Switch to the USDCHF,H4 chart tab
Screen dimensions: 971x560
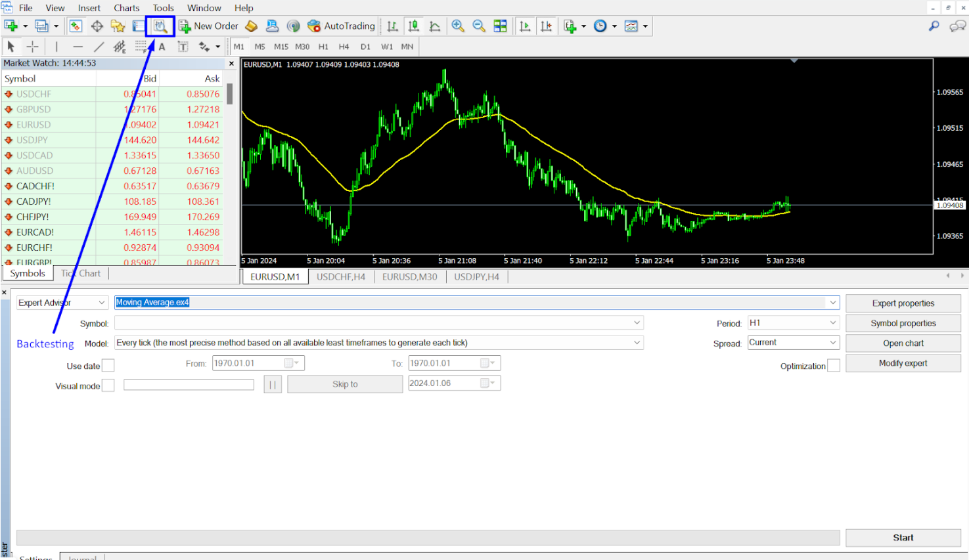tap(340, 277)
